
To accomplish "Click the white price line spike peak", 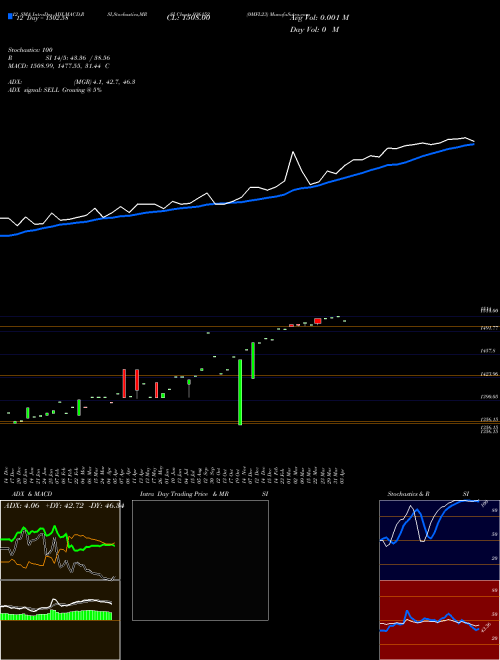I will coord(293,152).
